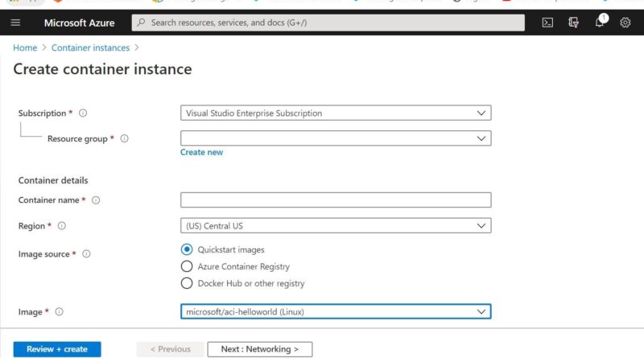Click the Review + create button

click(57, 349)
